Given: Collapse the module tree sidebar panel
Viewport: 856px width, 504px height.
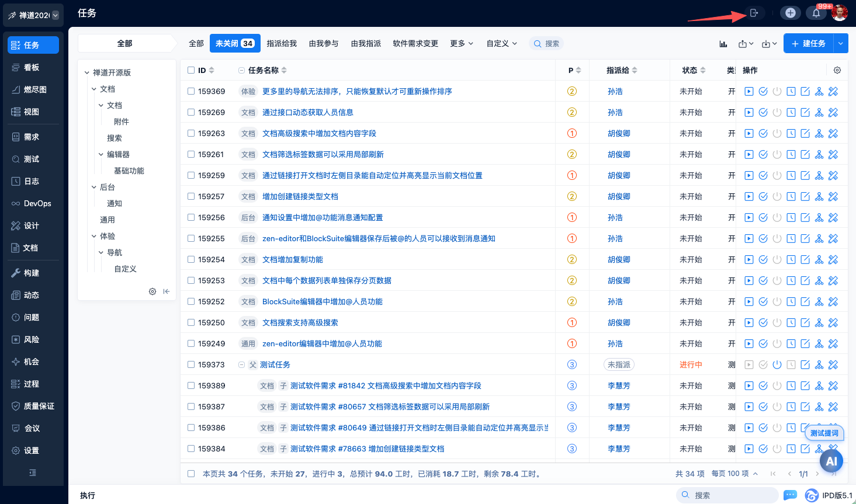Looking at the screenshot, I should (167, 291).
